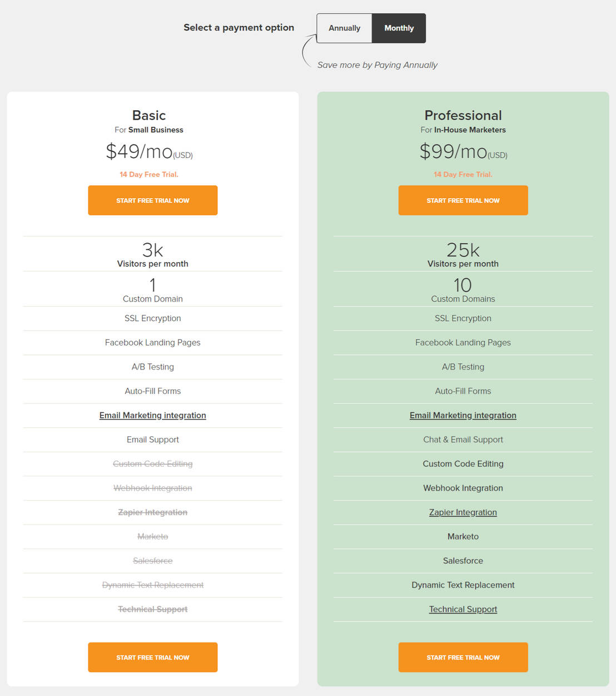Click the struck-through Zapier Integration in Basic plan
The width and height of the screenshot is (616, 696).
pos(153,512)
